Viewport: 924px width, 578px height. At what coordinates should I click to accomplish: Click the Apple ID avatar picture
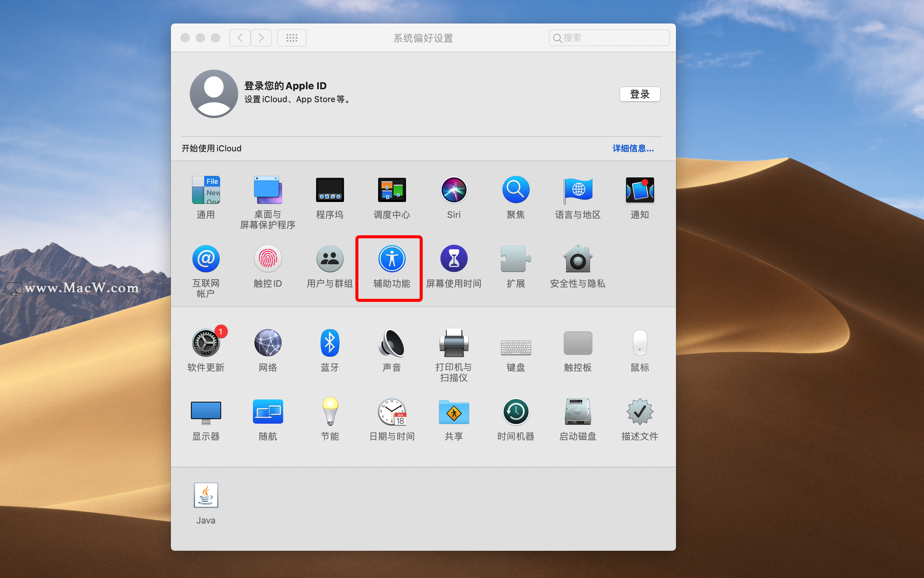click(x=214, y=94)
